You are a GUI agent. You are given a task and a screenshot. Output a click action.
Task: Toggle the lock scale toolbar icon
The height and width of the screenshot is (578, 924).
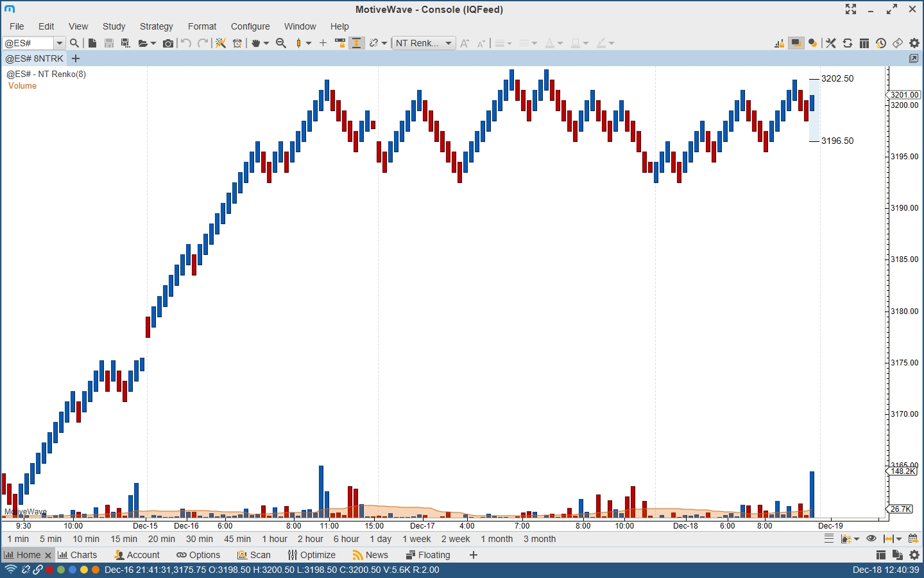[x=340, y=43]
